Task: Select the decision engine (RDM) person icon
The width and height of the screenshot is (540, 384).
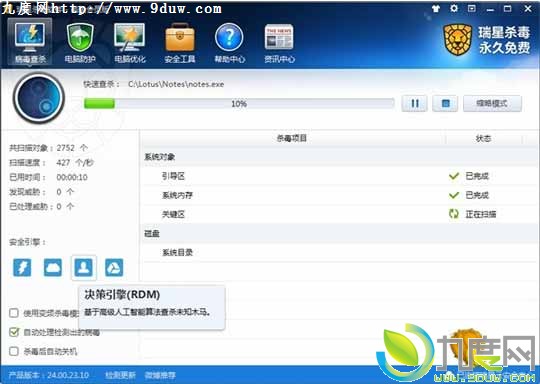Action: point(84,267)
